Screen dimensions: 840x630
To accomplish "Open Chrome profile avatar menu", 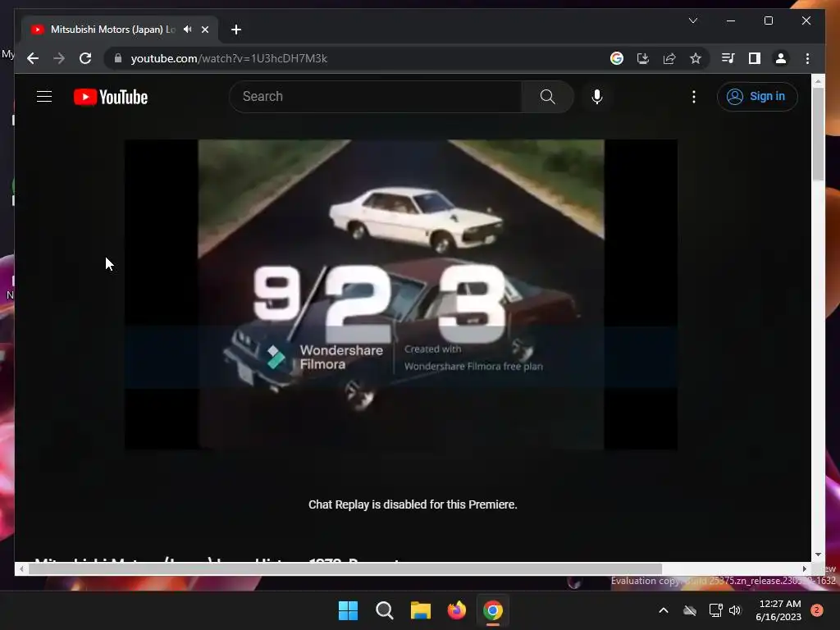I will (781, 58).
